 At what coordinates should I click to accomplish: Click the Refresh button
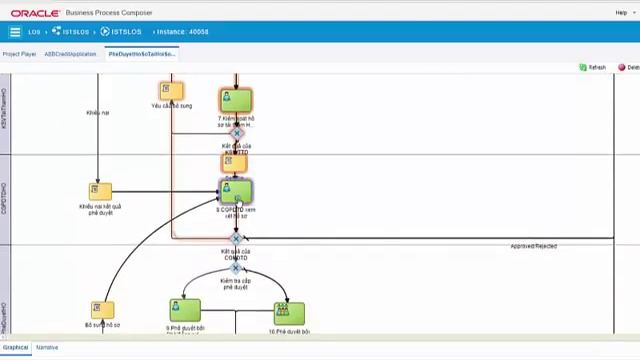pyautogui.click(x=593, y=67)
